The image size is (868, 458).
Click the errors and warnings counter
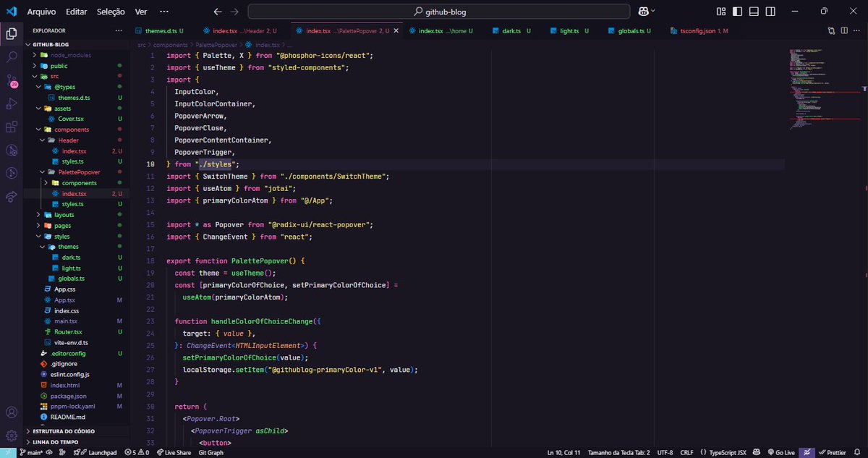pos(136,452)
